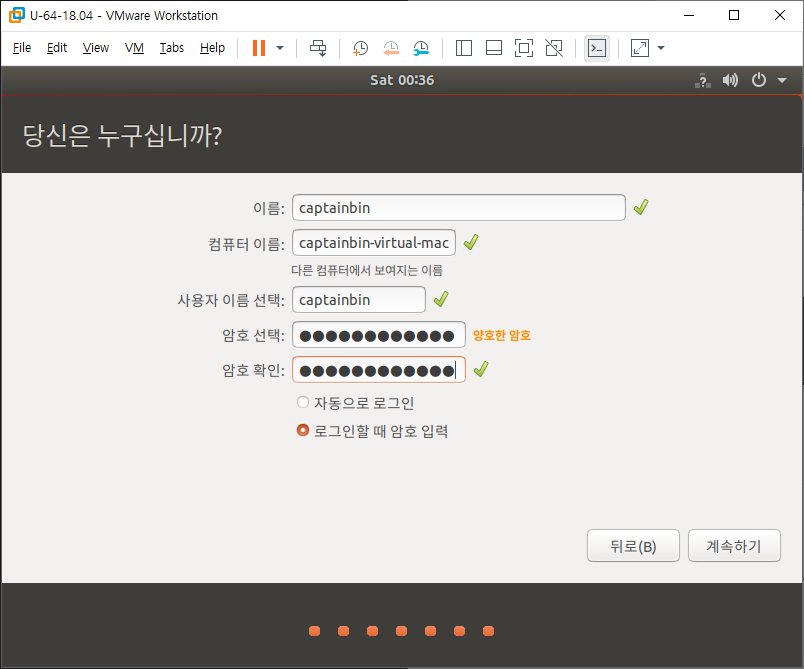
Task: Open the VM menu
Action: [x=134, y=48]
